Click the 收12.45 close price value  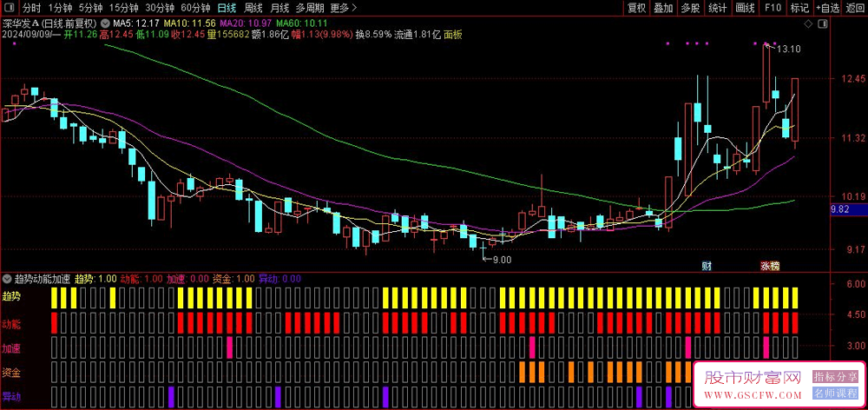click(187, 35)
